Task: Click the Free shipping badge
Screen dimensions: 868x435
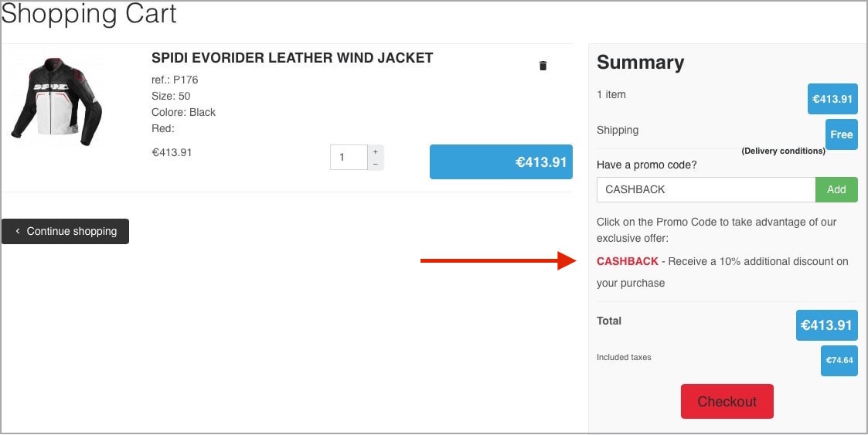Action: point(841,134)
